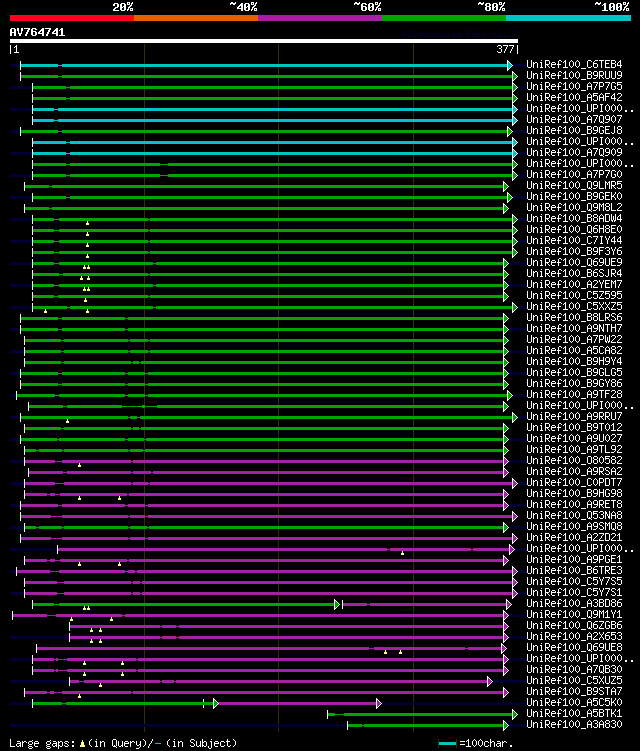
Task: Select the UniRef100_A7Q909 label
Action: point(574,152)
